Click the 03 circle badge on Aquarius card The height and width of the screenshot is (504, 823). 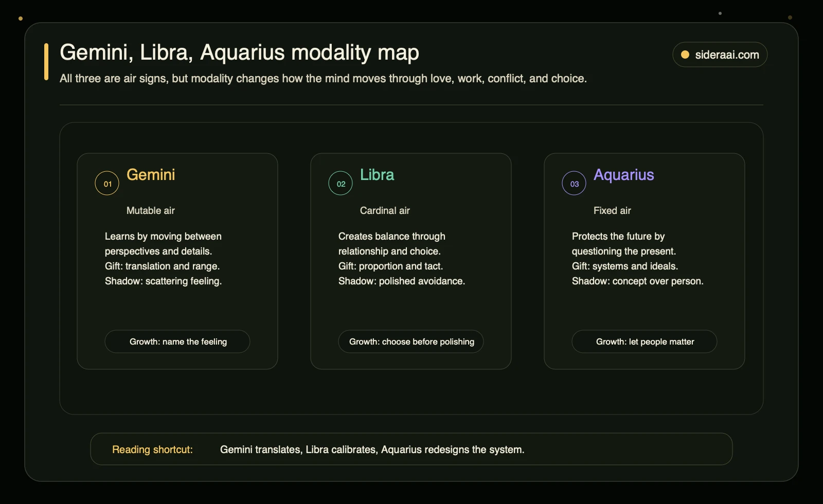click(x=574, y=183)
